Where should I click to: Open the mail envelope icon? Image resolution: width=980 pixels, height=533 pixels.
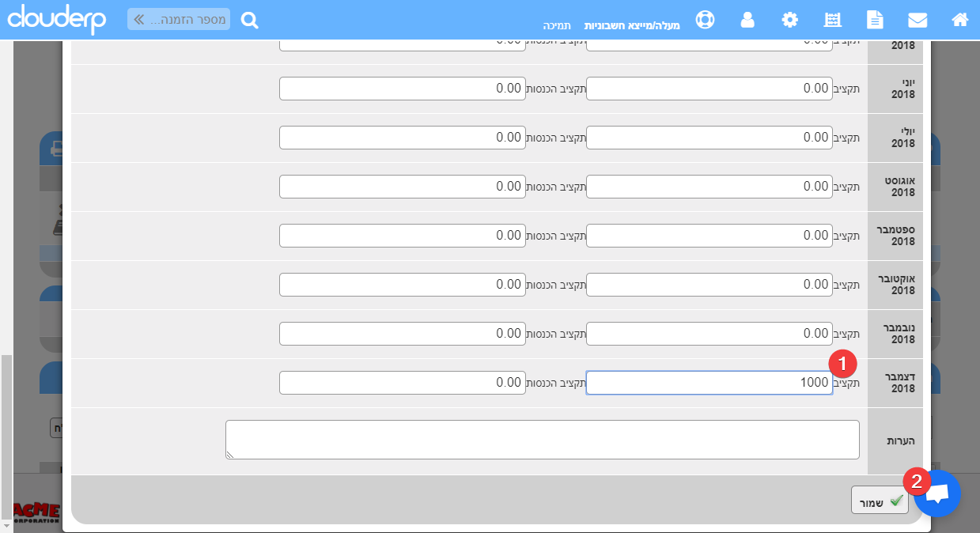[918, 20]
